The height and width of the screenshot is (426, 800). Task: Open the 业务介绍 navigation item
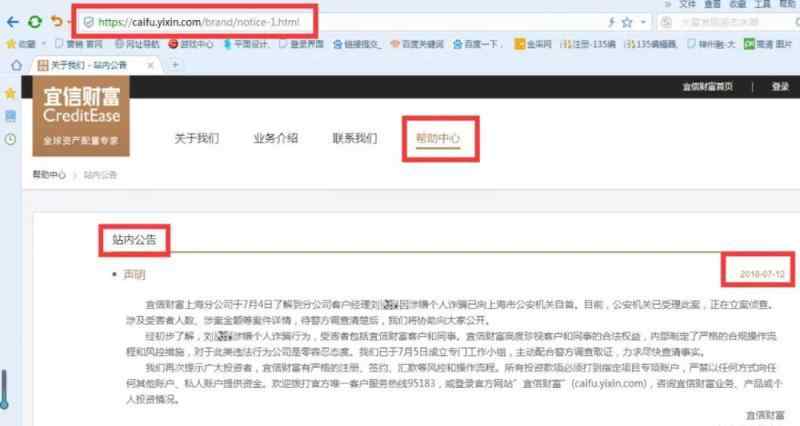pyautogui.click(x=276, y=138)
